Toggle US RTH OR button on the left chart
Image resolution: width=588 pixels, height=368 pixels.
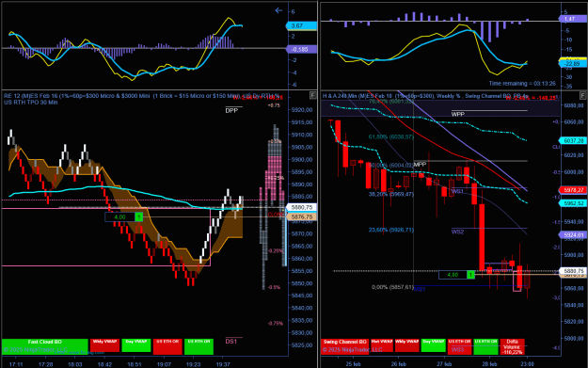point(199,345)
